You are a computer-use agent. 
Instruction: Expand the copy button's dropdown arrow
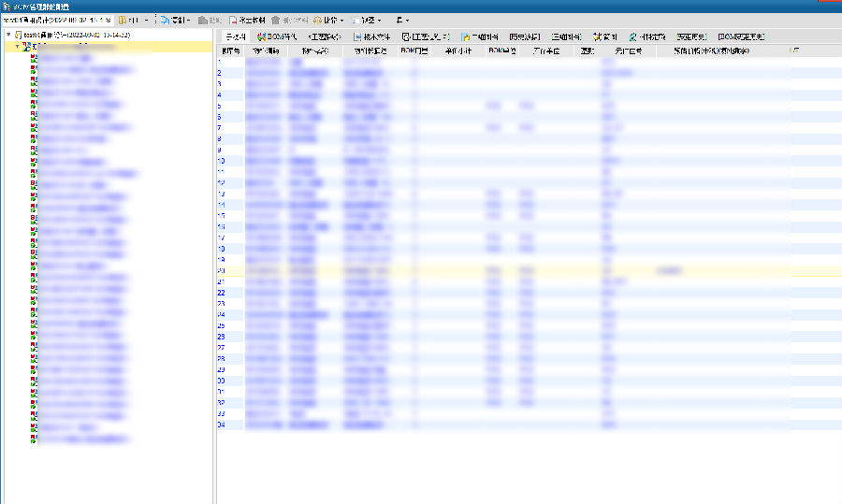coord(189,21)
